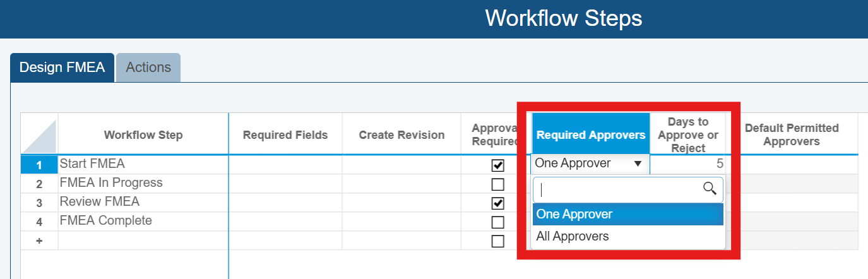Collapse the One Approver dropdown arrow

(x=638, y=164)
